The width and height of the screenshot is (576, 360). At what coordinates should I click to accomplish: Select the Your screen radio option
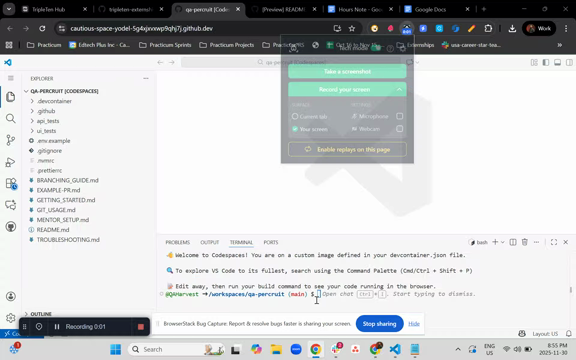coord(295,129)
